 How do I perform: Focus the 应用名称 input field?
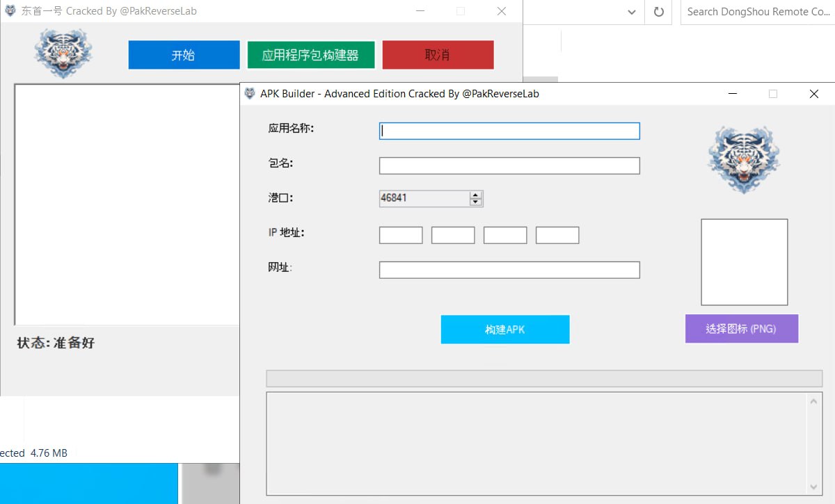pos(509,131)
